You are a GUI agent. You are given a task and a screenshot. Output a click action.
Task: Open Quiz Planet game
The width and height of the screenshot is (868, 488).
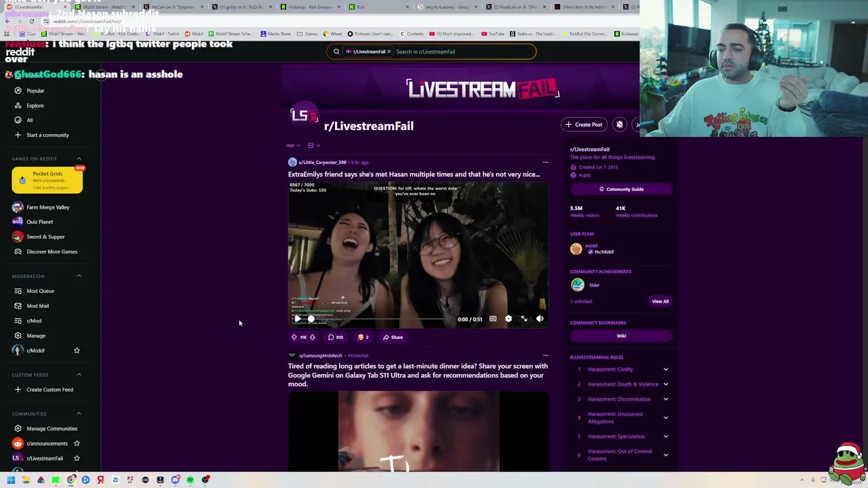point(39,222)
